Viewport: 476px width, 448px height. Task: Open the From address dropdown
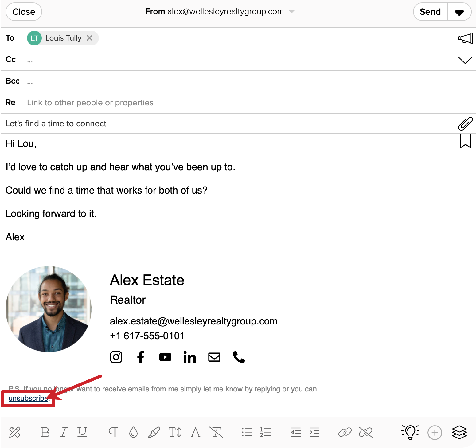click(x=291, y=11)
